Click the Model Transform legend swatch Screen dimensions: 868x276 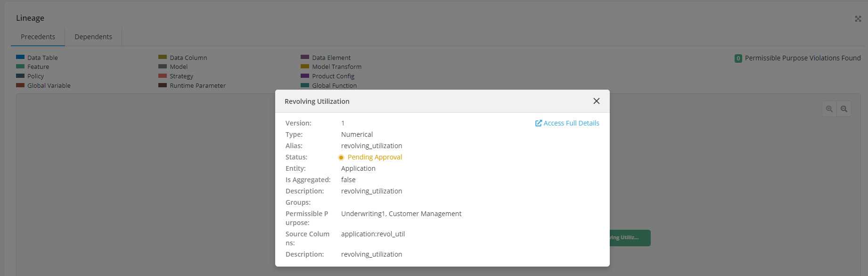click(305, 67)
